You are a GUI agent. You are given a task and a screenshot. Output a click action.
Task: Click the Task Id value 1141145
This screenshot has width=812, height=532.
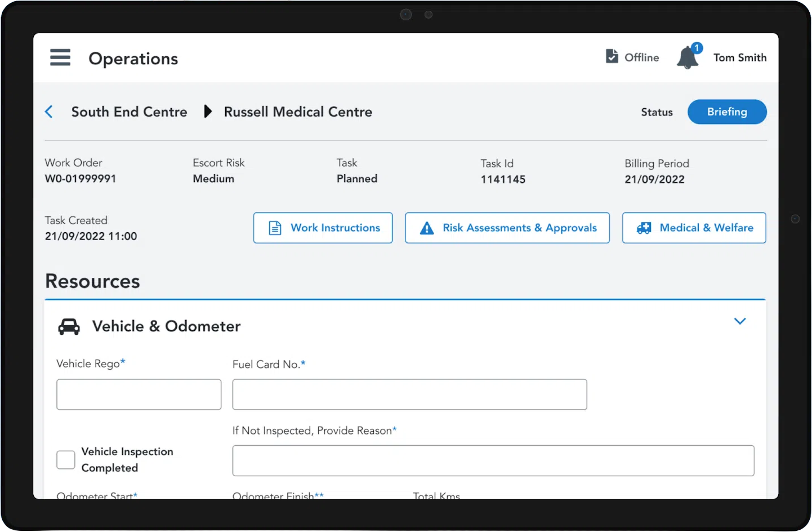503,179
